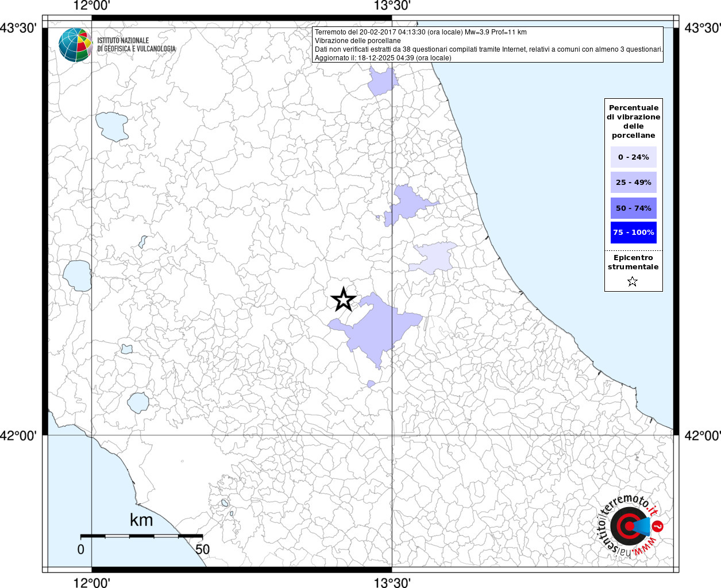Click the legend's epicenter star symbol

tap(633, 281)
